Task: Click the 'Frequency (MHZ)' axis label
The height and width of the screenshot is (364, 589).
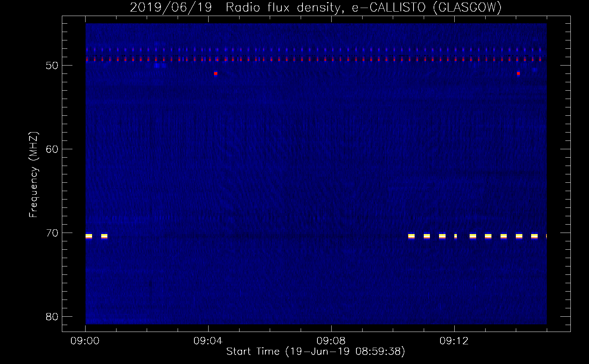Action: pyautogui.click(x=33, y=175)
